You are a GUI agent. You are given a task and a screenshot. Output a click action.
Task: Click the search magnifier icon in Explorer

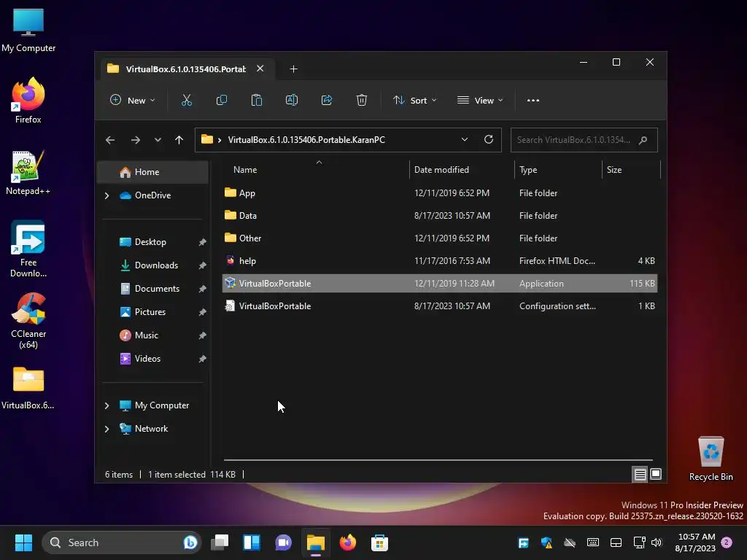point(643,140)
